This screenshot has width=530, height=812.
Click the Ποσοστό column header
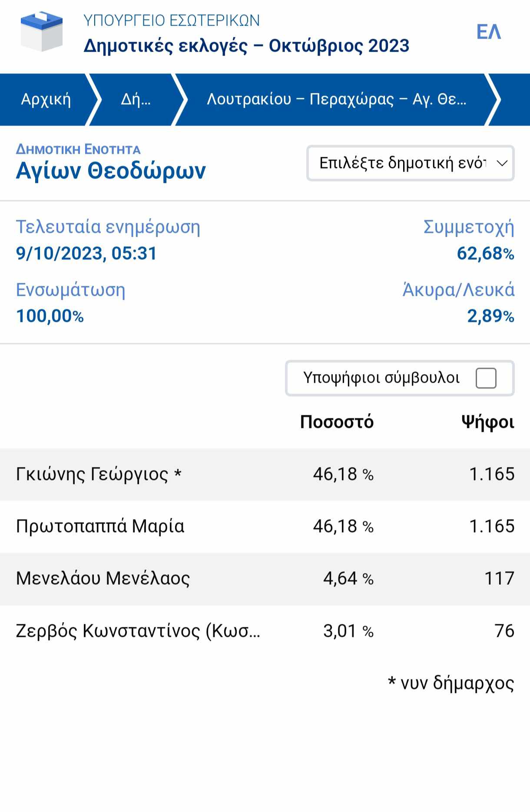[x=337, y=422]
